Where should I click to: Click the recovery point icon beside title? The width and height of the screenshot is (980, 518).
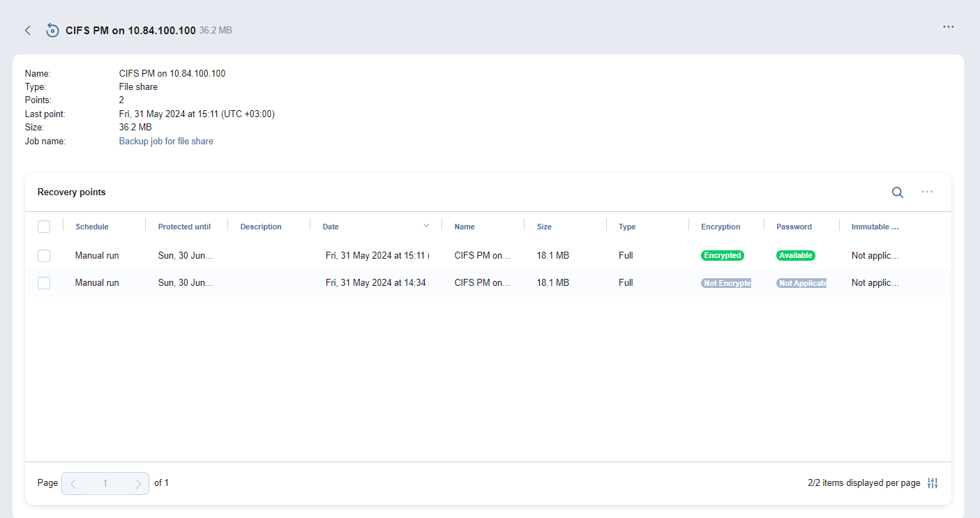(x=52, y=31)
